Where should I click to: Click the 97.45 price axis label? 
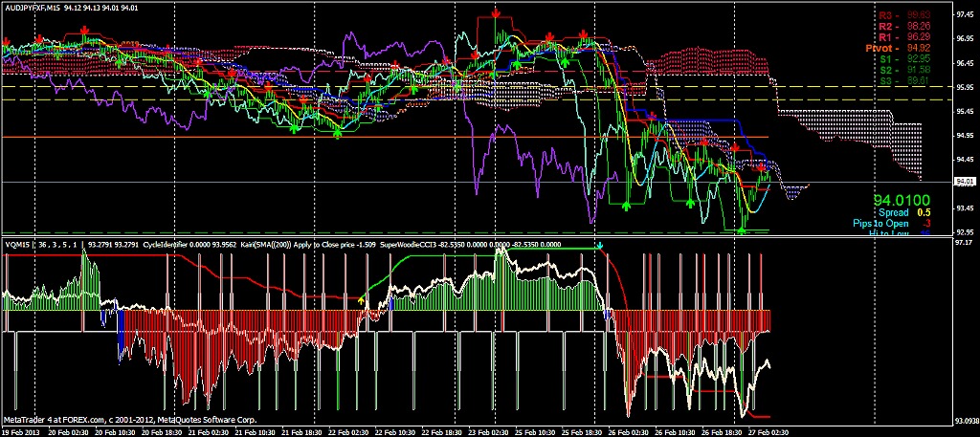(x=964, y=14)
